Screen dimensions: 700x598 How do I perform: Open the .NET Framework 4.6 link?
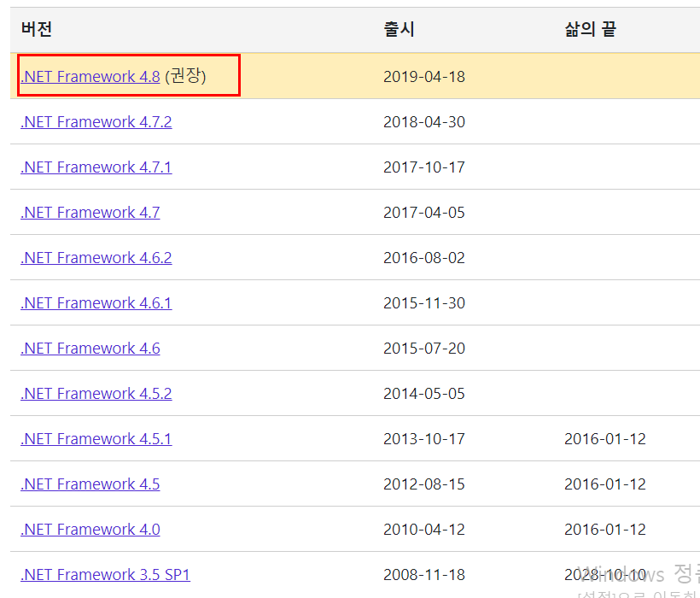pyautogui.click(x=90, y=349)
